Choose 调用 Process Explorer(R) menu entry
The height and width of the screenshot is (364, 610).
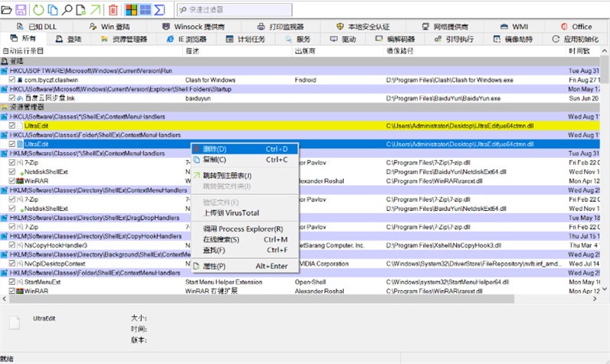pyautogui.click(x=245, y=228)
